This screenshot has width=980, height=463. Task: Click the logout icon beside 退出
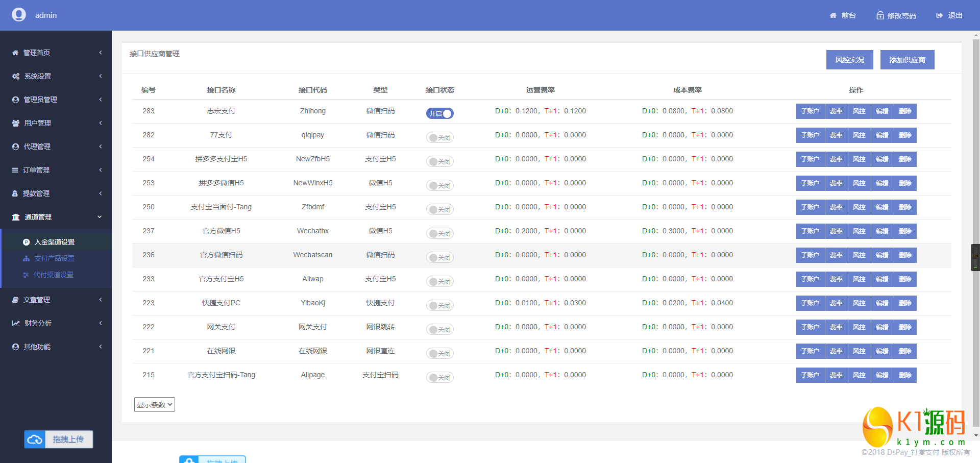(x=939, y=15)
